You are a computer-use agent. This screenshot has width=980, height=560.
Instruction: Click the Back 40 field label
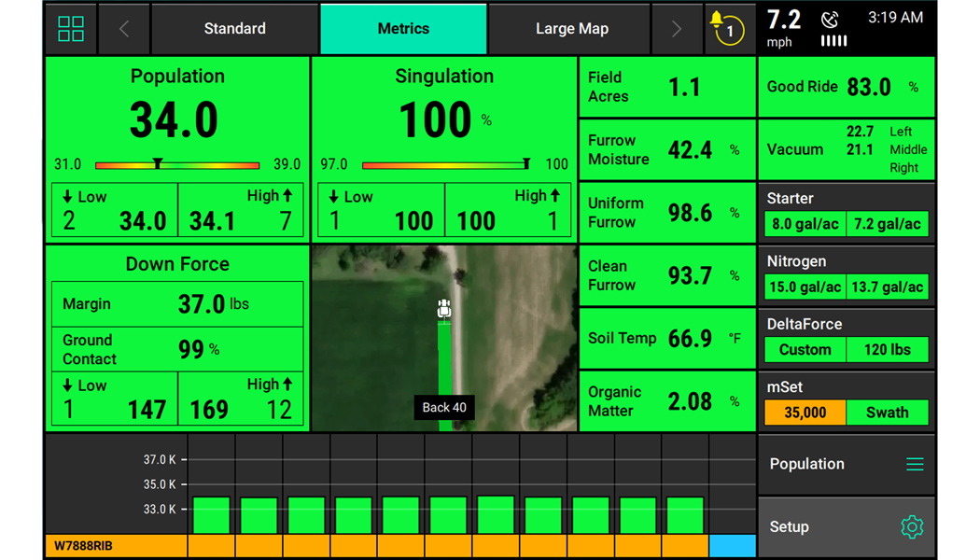point(444,408)
